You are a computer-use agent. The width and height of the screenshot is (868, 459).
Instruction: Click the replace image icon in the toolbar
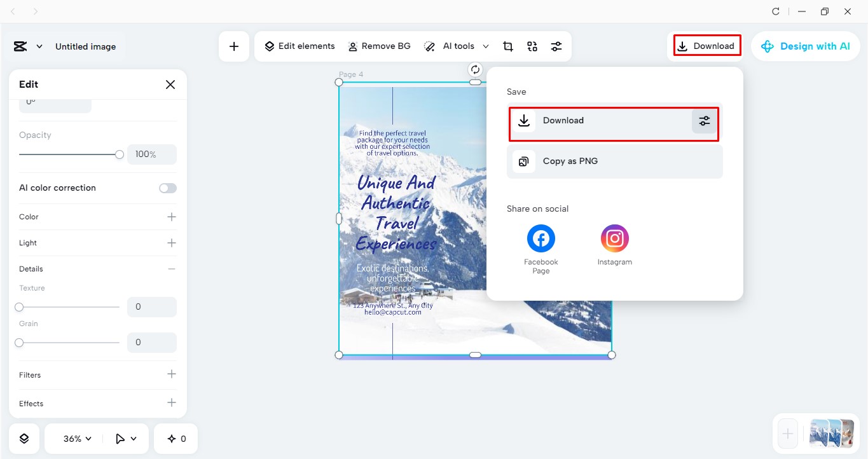[x=532, y=46]
